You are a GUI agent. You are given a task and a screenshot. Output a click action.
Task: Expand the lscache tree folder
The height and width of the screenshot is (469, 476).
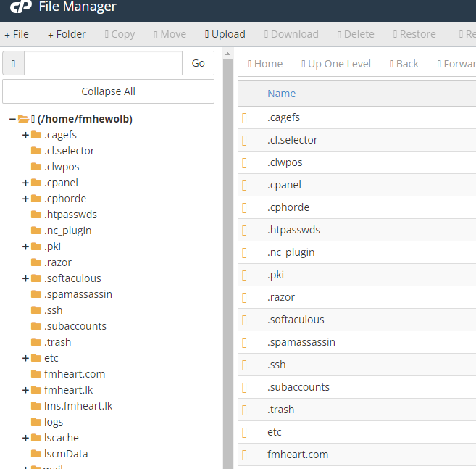point(25,438)
